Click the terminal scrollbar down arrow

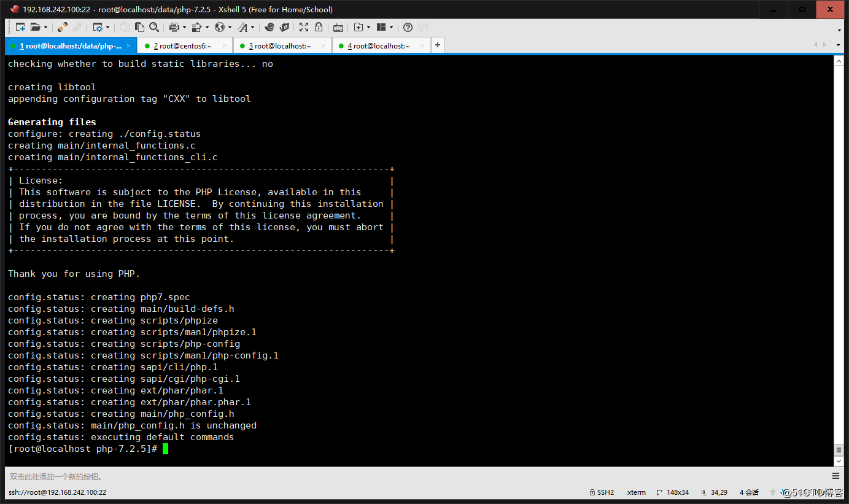839,461
